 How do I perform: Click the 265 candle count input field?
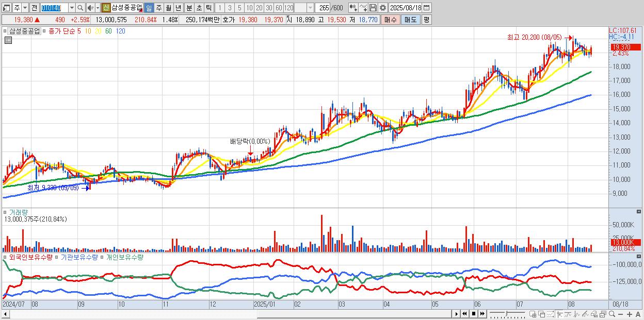pos(323,8)
